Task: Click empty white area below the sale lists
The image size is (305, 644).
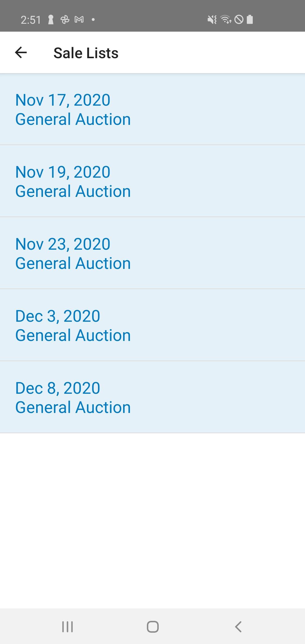Action: pyautogui.click(x=152, y=520)
